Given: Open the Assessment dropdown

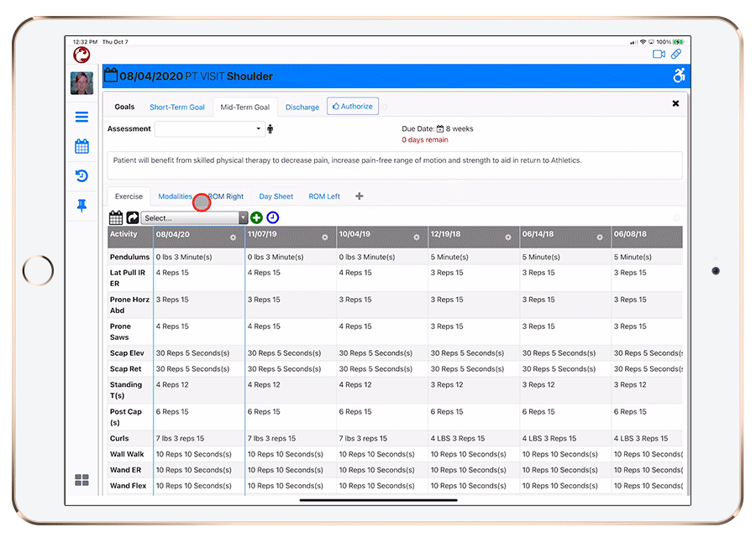Looking at the screenshot, I should point(210,128).
